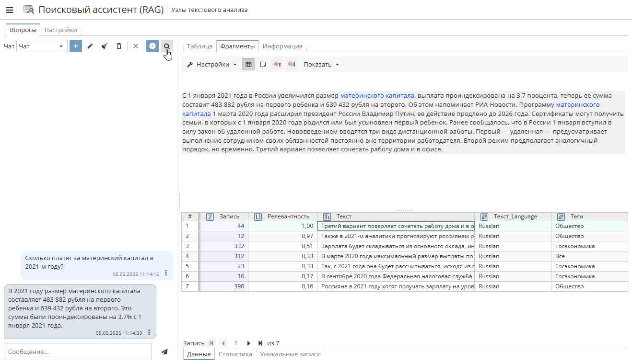This screenshot has height=364, width=632.
Task: Click the 'Все' tag cell
Action: 590,256
